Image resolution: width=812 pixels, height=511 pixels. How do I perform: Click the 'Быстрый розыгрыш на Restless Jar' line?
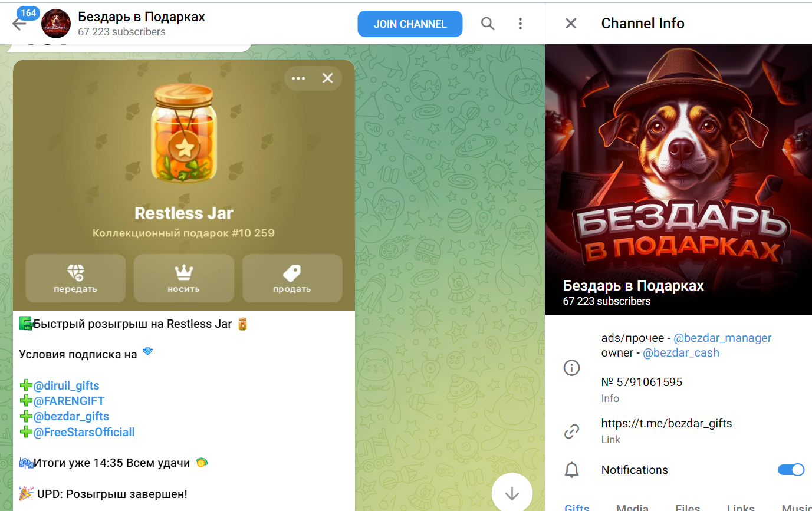click(133, 324)
